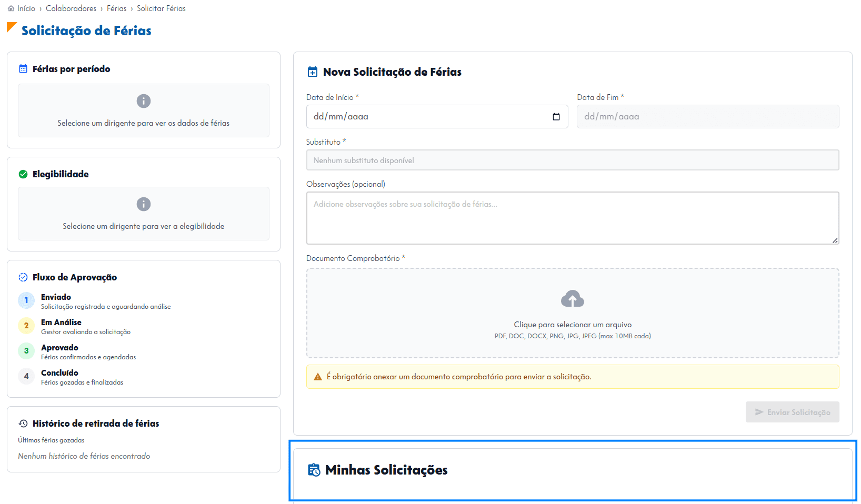Click the Histórico de retirada clock icon

[23, 424]
